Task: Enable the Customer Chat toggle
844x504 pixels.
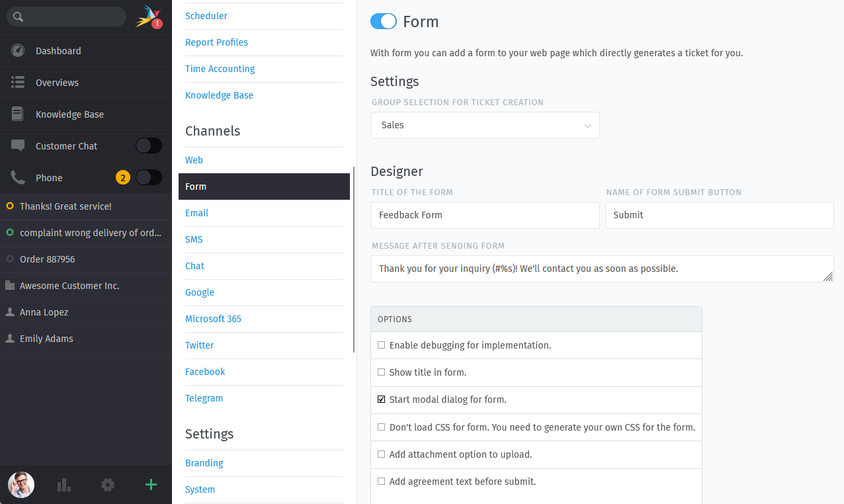Action: pos(149,146)
